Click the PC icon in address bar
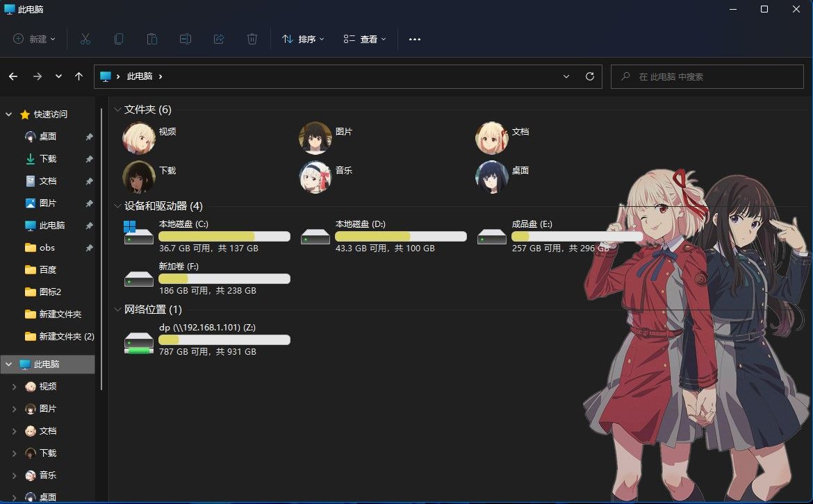The height and width of the screenshot is (504, 813). point(106,76)
